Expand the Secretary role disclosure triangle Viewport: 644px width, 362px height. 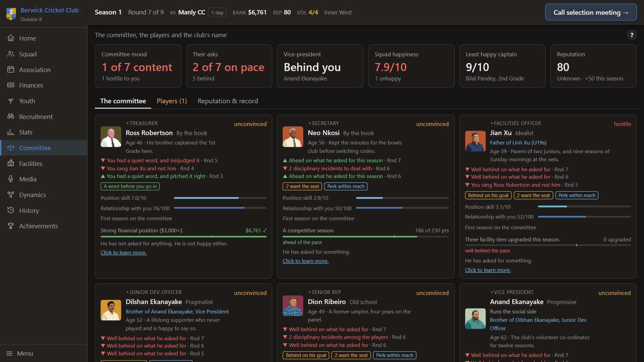[x=310, y=123]
